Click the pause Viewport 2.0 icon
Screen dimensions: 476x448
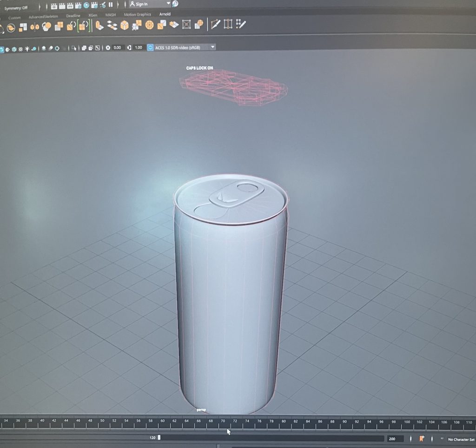pyautogui.click(x=111, y=5)
